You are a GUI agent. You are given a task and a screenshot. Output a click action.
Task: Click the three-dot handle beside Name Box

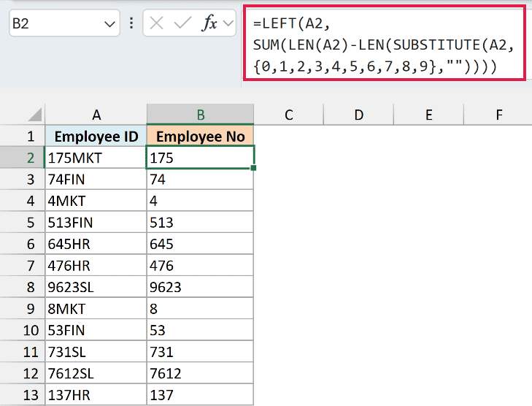tap(131, 23)
